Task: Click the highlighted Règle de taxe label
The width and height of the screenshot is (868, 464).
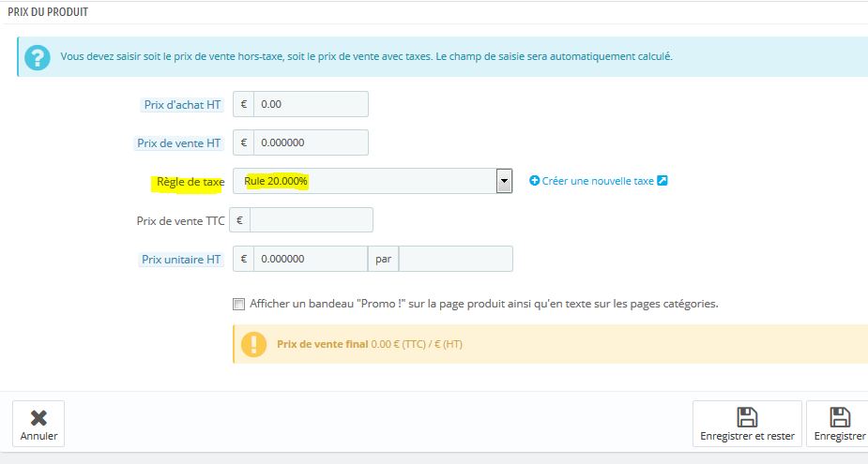Action: 190,182
